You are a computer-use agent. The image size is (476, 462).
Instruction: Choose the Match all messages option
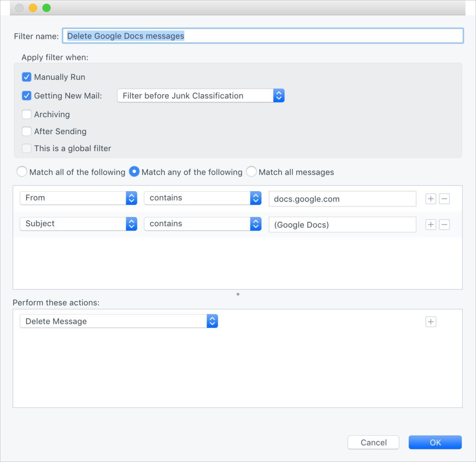pyautogui.click(x=251, y=172)
